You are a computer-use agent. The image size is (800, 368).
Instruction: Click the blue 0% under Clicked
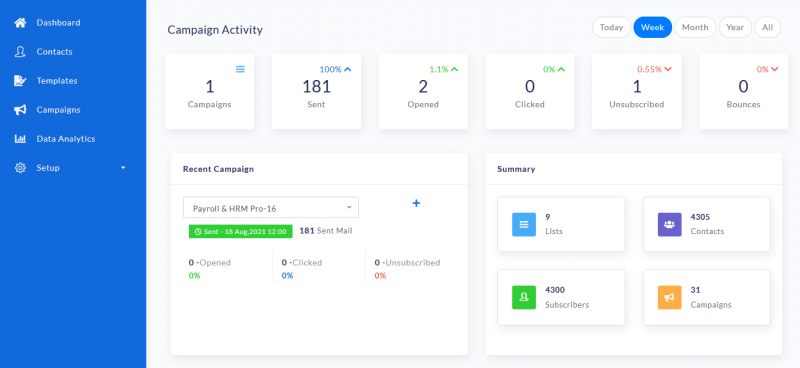[287, 276]
